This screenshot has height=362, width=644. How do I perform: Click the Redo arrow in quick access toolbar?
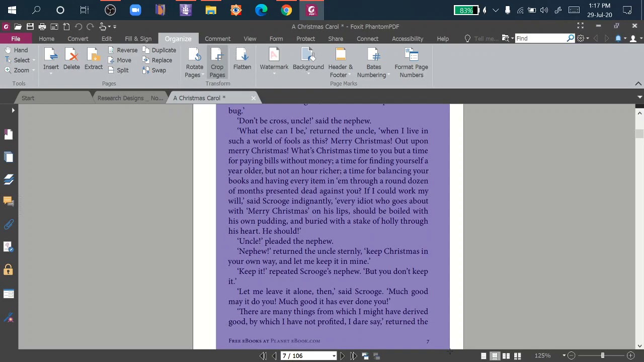(90, 27)
